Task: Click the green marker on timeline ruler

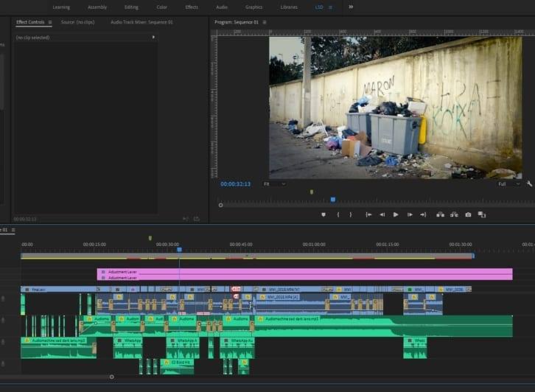Action: (150, 238)
